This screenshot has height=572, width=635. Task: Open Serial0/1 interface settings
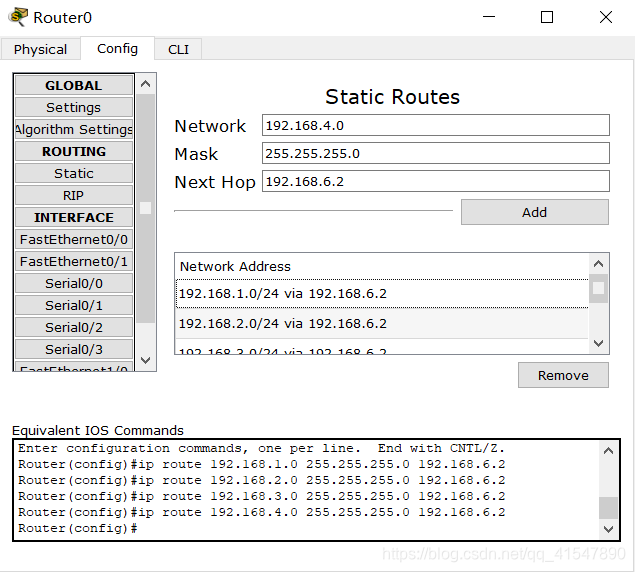74,305
